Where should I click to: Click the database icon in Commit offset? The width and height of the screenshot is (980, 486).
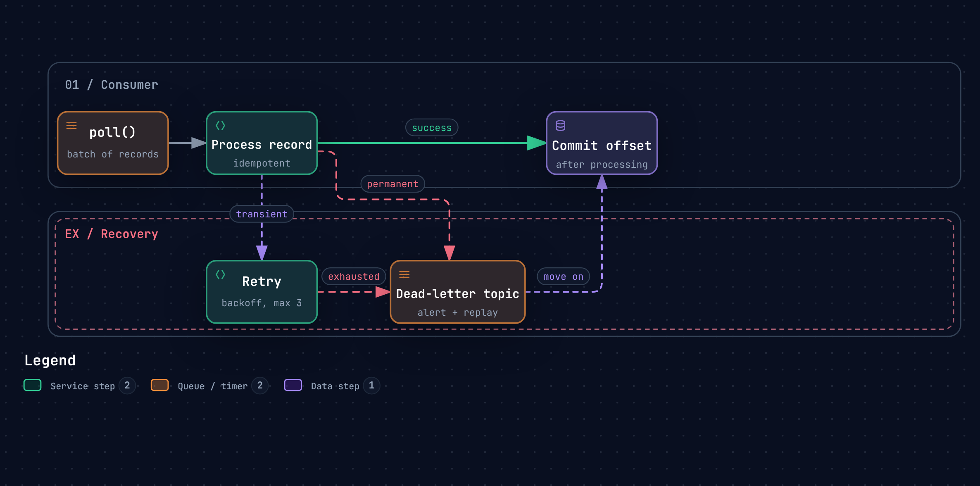tap(560, 126)
